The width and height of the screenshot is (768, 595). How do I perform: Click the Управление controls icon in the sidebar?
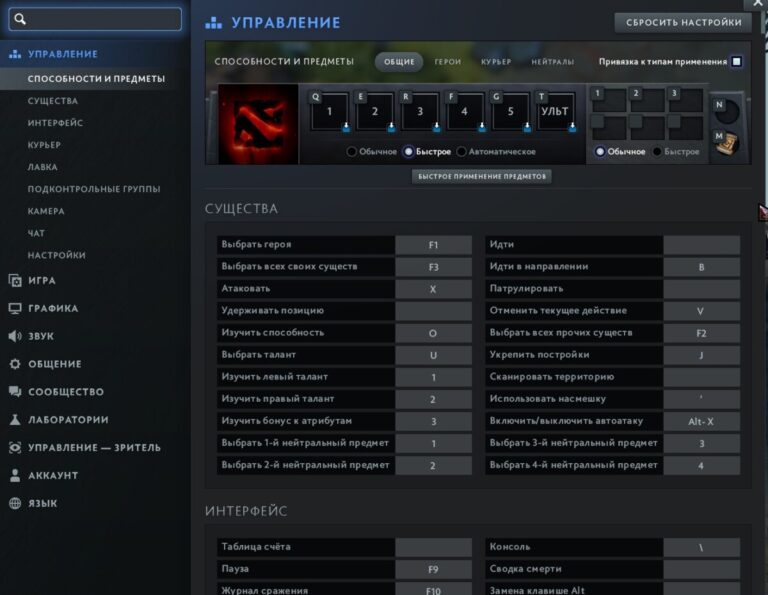(x=15, y=54)
